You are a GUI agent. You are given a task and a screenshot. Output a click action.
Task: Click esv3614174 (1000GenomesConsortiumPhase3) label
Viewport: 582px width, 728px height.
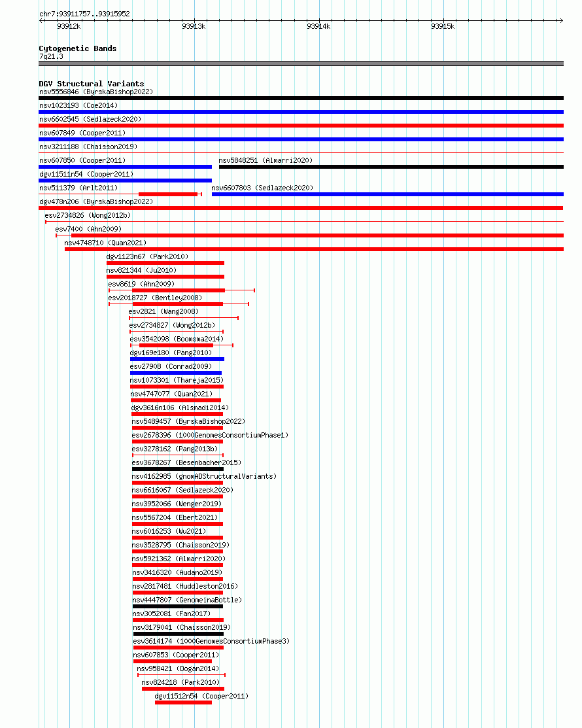(211, 641)
